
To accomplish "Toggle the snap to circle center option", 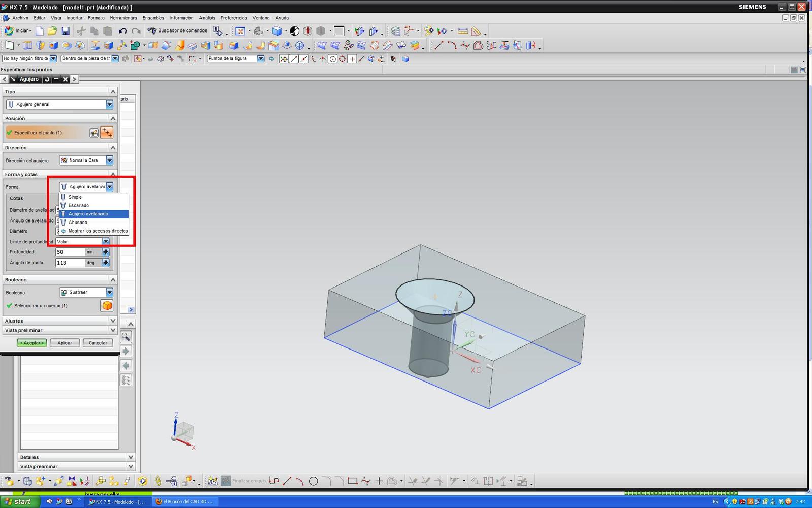I will (333, 59).
